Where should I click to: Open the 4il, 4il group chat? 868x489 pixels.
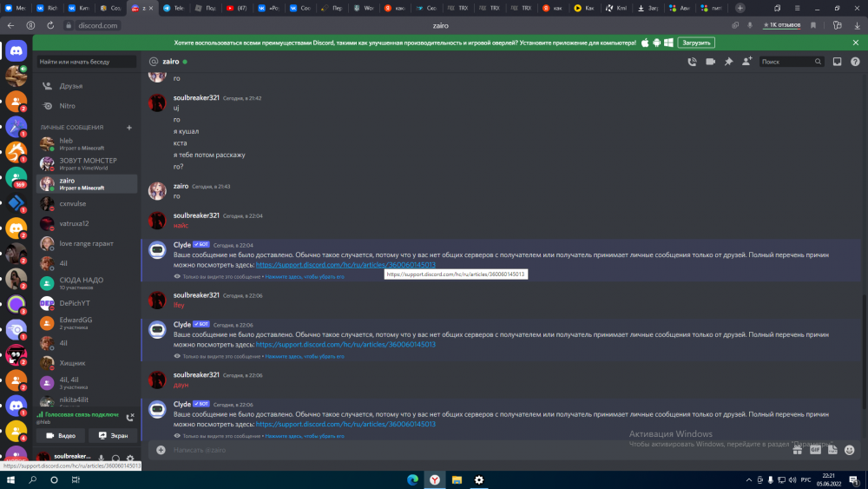87,383
